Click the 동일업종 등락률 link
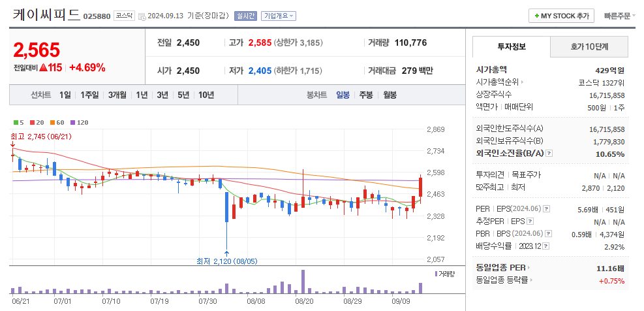644x311 pixels. (x=502, y=280)
